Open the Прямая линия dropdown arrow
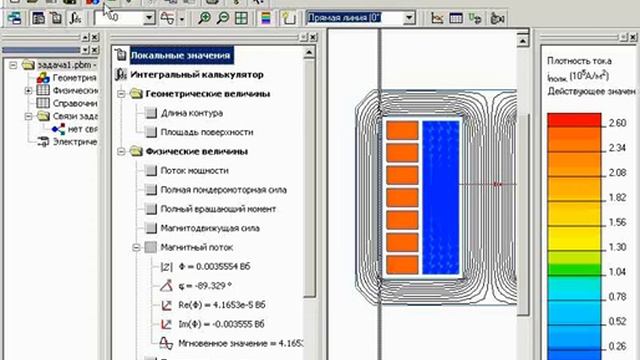Screen dimensions: 640x360 point(409,18)
